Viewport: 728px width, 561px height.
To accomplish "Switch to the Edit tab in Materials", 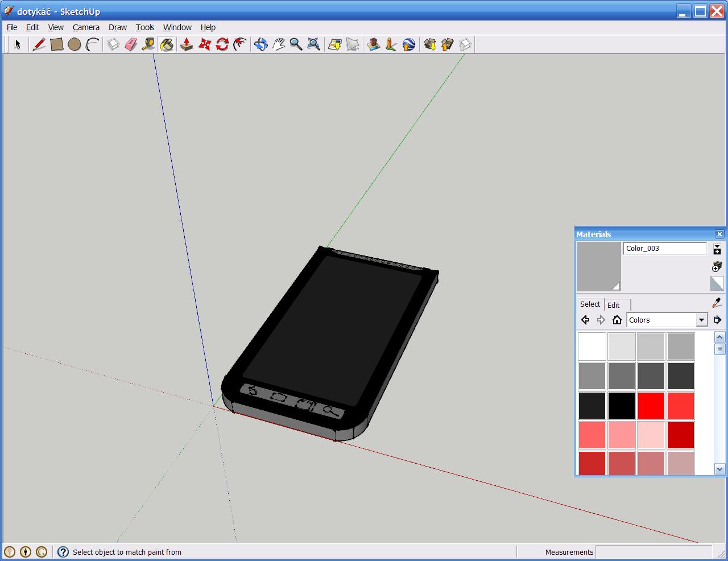I will pyautogui.click(x=614, y=305).
